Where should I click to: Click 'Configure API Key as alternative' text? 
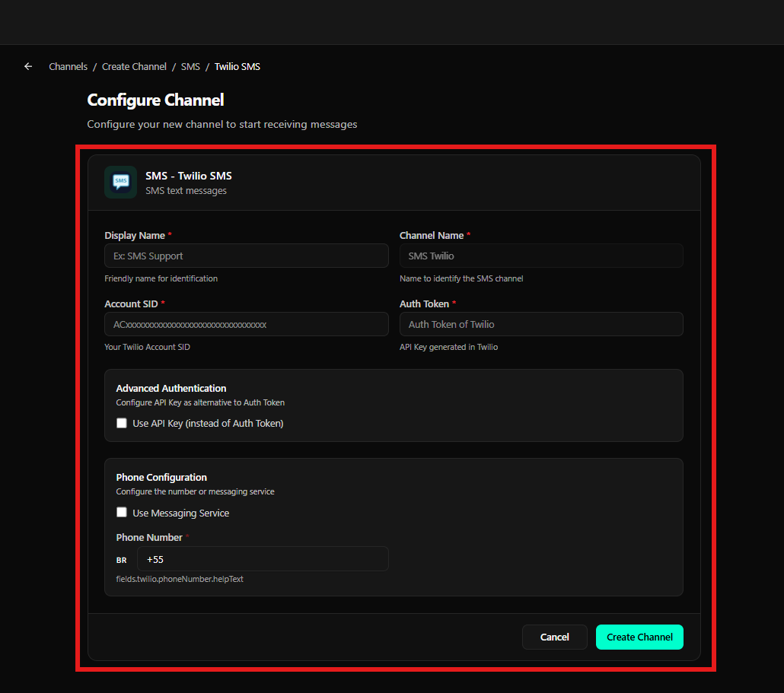pos(200,402)
